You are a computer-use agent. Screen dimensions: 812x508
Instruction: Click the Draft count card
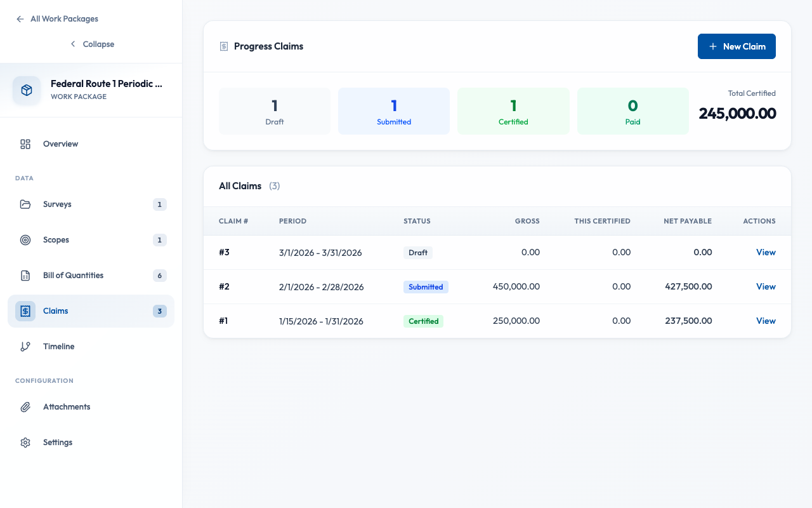tap(274, 111)
